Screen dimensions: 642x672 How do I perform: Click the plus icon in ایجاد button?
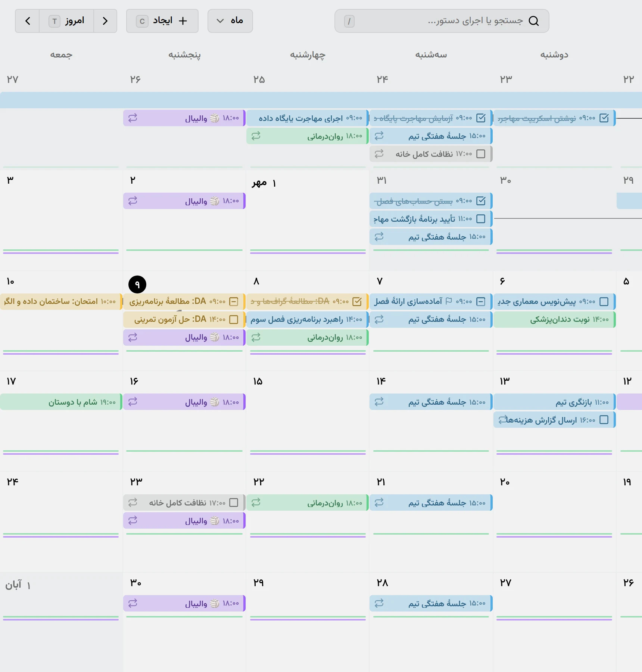(183, 21)
